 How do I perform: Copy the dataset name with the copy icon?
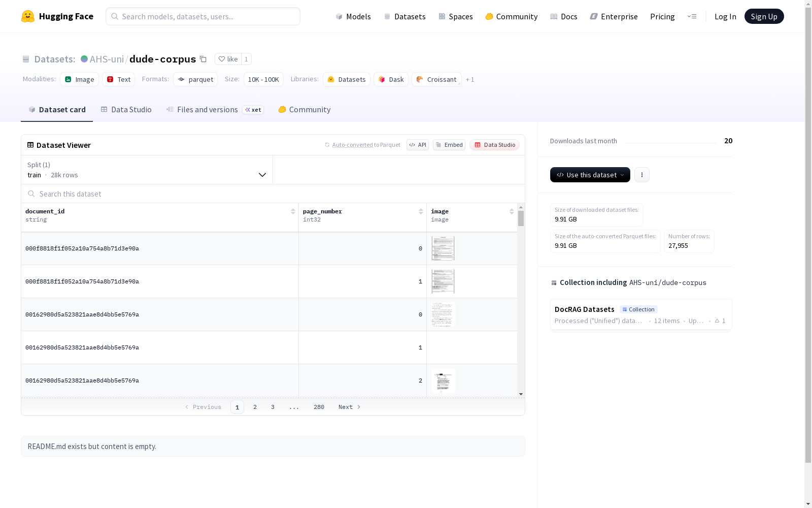203,59
